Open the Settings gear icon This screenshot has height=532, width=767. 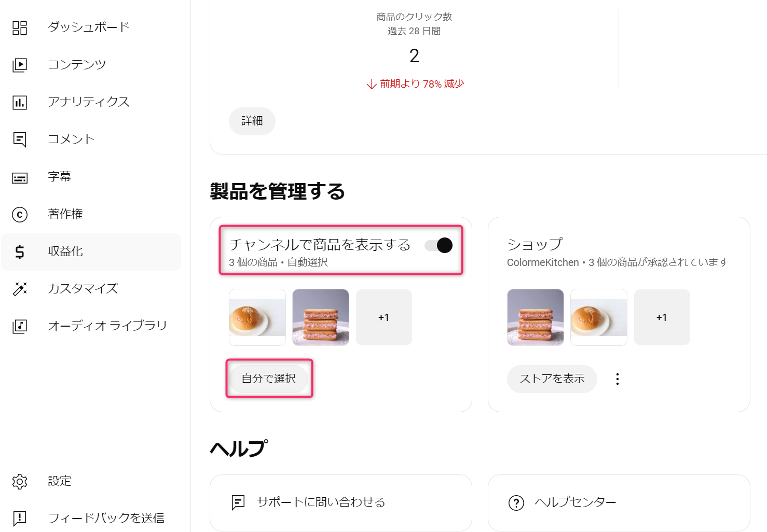20,481
